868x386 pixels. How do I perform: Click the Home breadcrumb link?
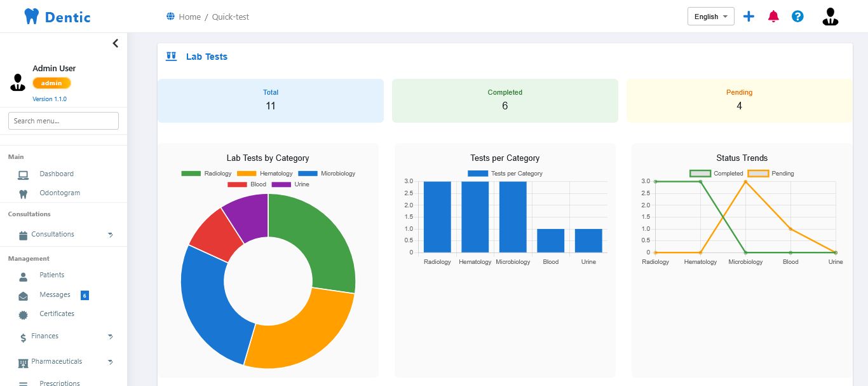pyautogui.click(x=189, y=17)
